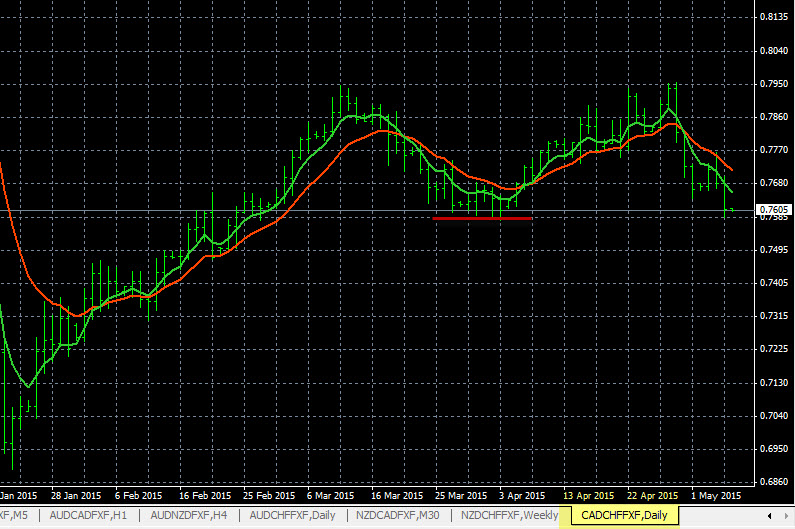This screenshot has width=795, height=529.
Task: Click the 25 Mar 2015 date label
Action: pos(461,496)
